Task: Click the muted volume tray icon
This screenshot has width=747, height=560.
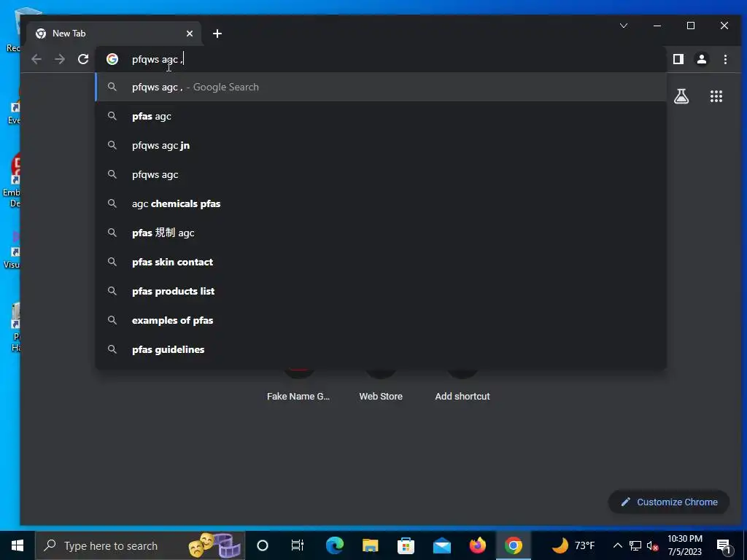Action: [x=652, y=545]
